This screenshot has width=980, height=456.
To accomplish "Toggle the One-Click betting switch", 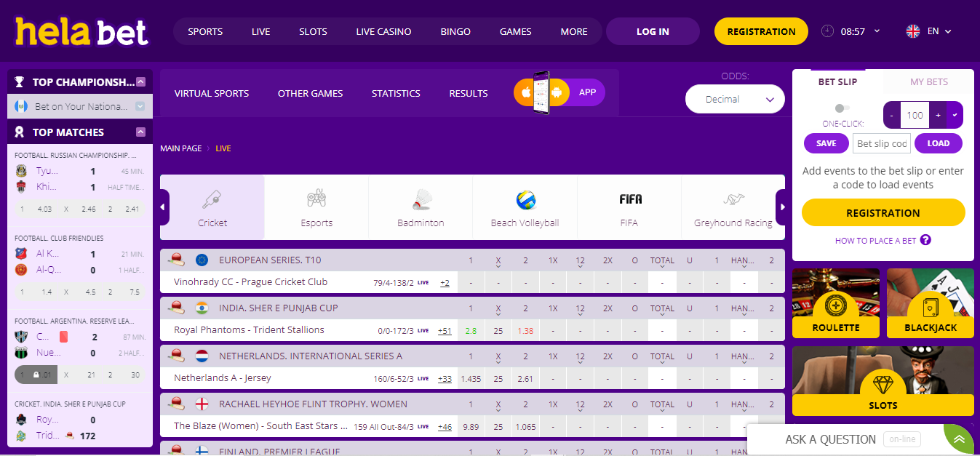I will 842,108.
